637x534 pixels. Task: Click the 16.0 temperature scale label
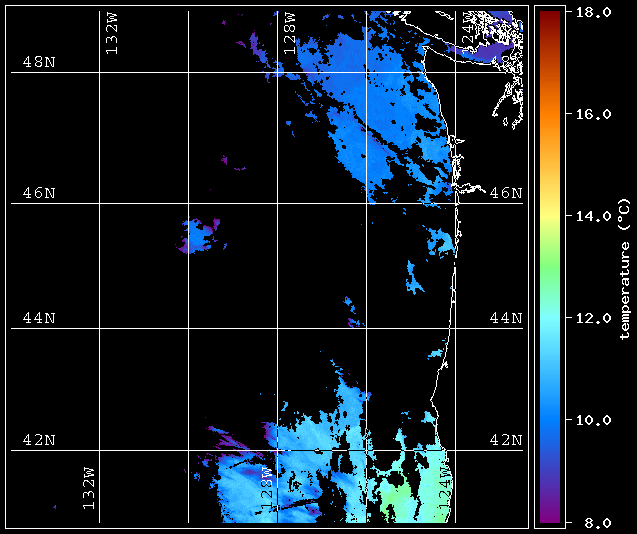coord(590,114)
